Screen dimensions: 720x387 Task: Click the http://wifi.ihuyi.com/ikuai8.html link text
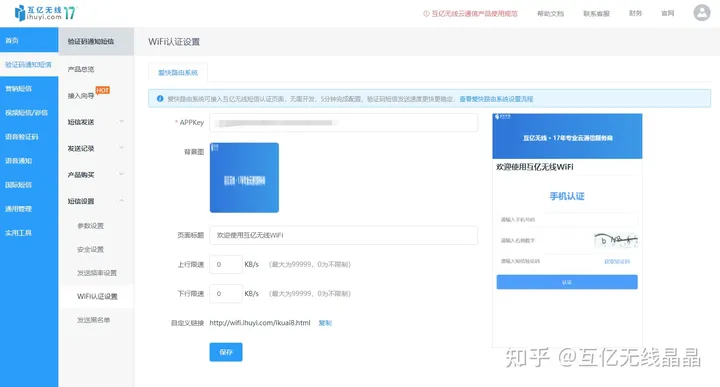coord(260,323)
